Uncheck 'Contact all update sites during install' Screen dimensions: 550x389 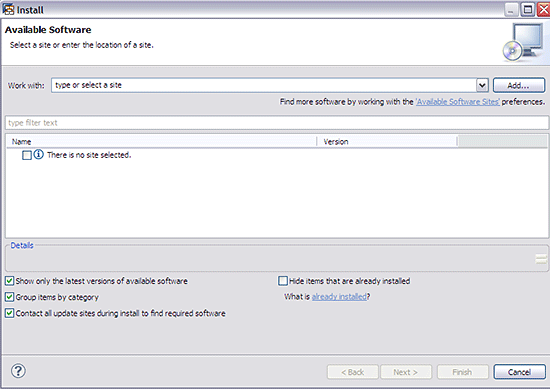(9, 313)
